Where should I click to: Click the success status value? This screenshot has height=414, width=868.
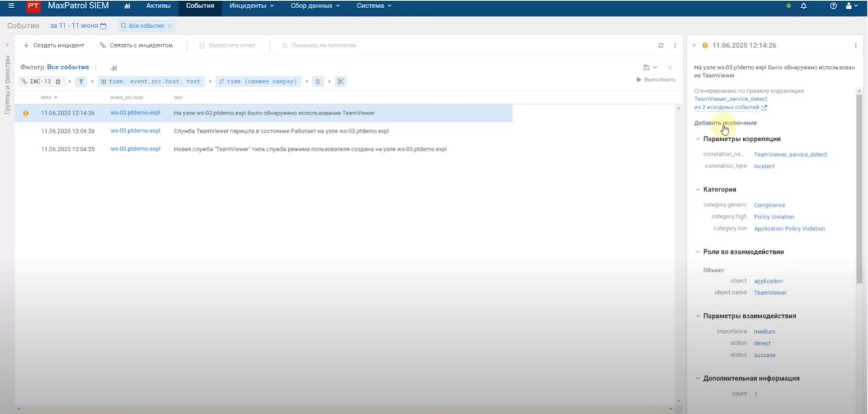(x=765, y=355)
